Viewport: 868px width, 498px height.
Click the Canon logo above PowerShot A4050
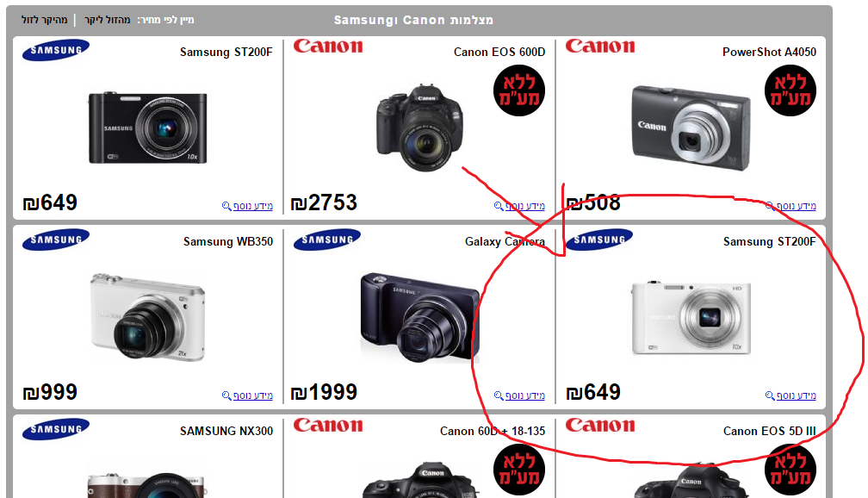pos(599,46)
